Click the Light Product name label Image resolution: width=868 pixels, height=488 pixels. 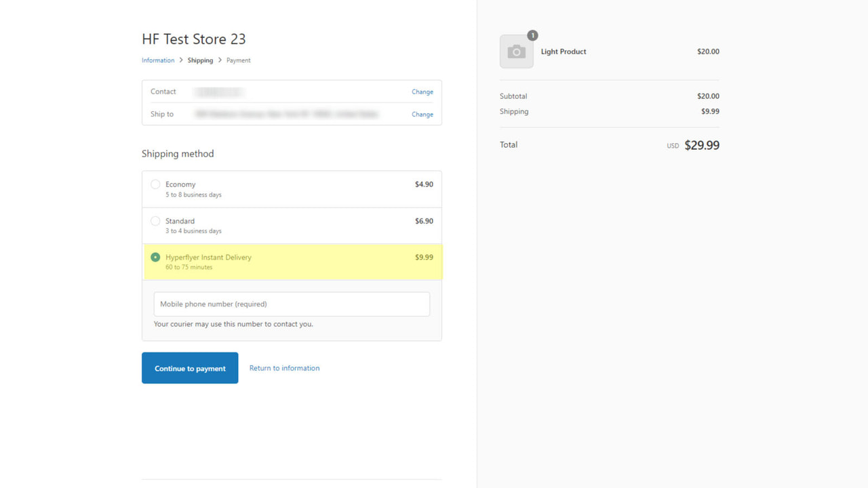[564, 51]
